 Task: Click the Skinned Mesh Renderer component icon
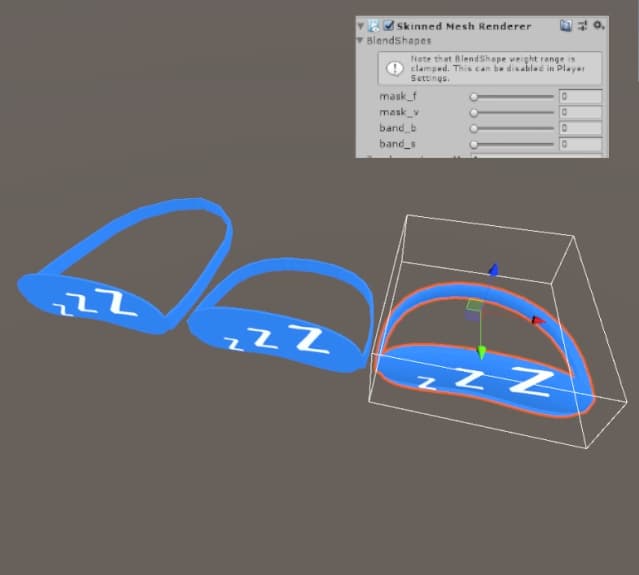click(374, 25)
